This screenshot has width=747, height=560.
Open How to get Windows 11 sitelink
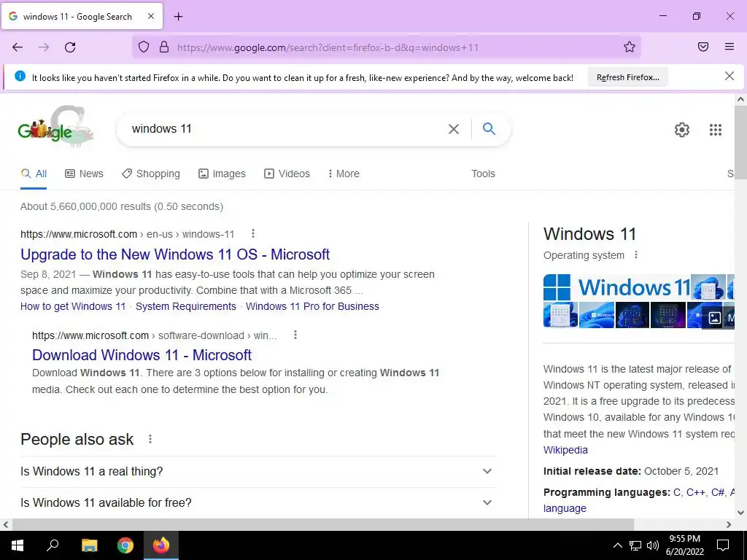(x=73, y=306)
